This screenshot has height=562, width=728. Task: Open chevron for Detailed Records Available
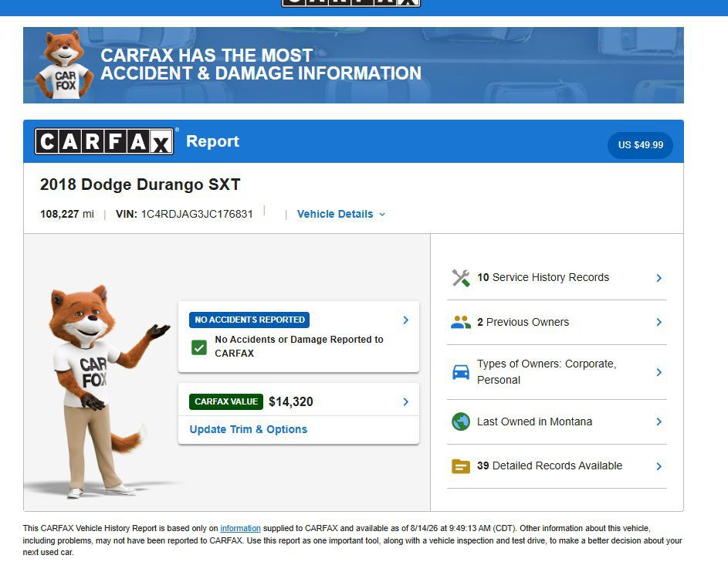[659, 466]
